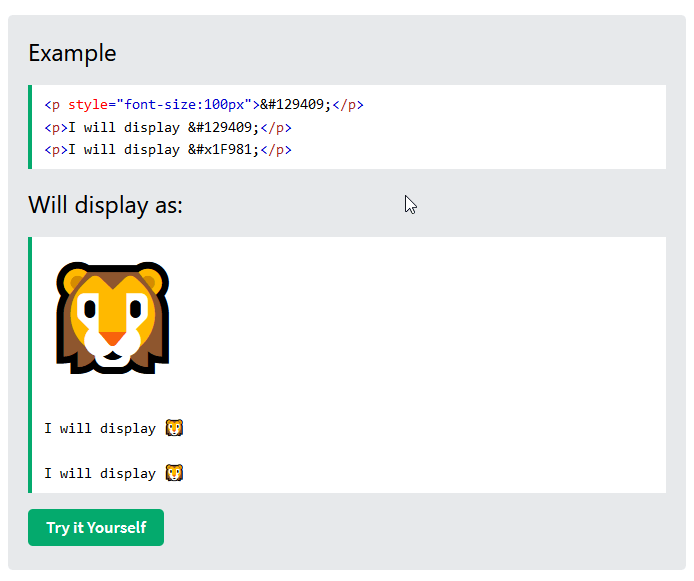Click the lion emoji in the first result line
694x581 pixels.
[x=174, y=428]
